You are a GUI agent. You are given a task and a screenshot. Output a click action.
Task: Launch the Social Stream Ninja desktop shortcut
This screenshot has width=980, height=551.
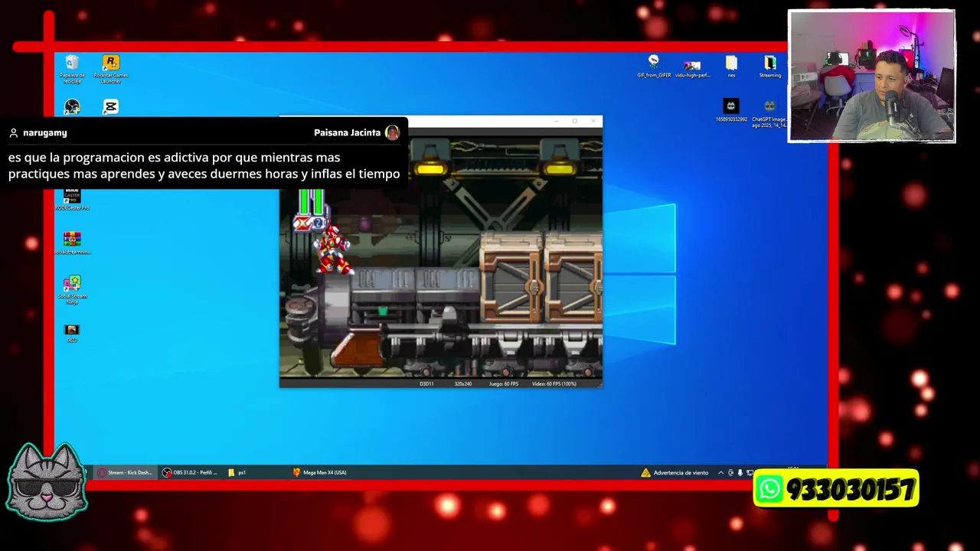[72, 289]
